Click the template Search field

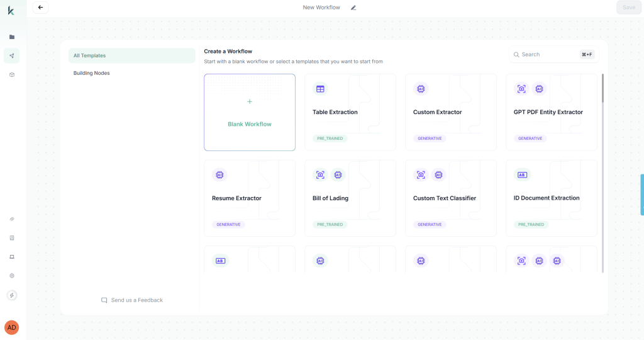(x=547, y=55)
